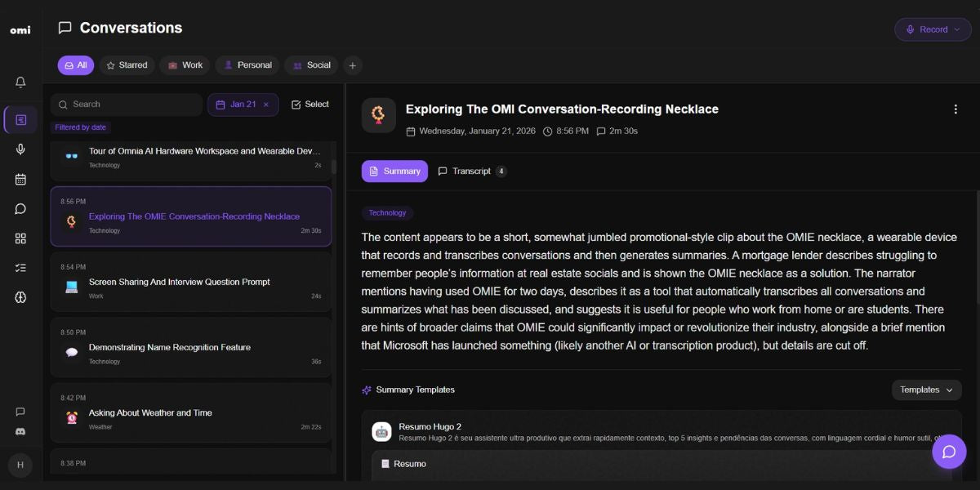Image resolution: width=980 pixels, height=490 pixels.
Task: Open the floating chat assistant button
Action: tap(949, 452)
